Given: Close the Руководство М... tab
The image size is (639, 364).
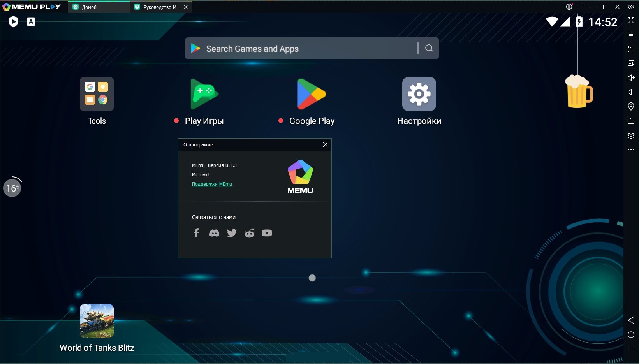Looking at the screenshot, I should [186, 7].
